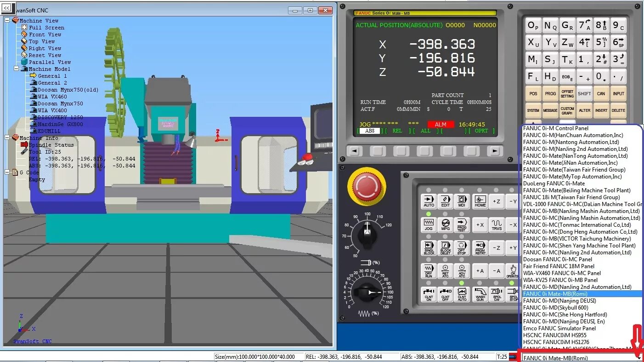Toggle MDI mode key
Viewport: 644px width, 362px height.
462,201
